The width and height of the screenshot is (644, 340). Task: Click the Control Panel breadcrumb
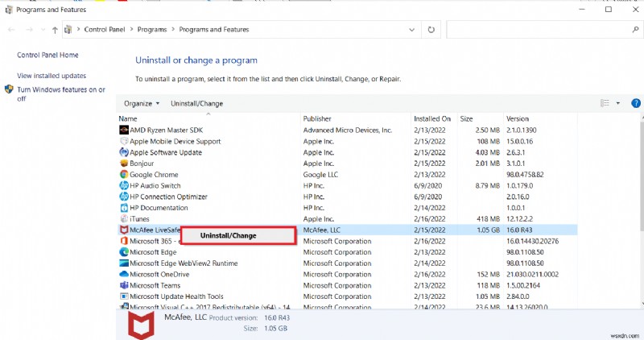105,30
